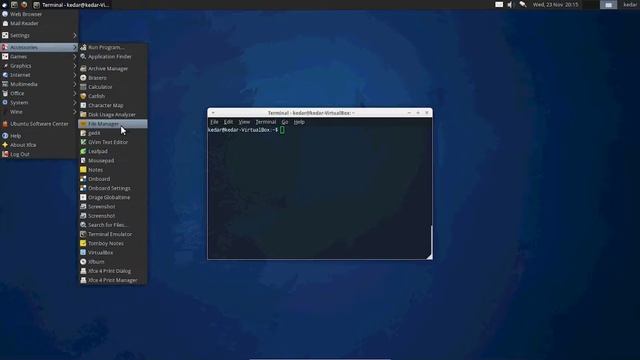Open the terminal's Edit menu
The height and width of the screenshot is (360, 640).
(228, 122)
